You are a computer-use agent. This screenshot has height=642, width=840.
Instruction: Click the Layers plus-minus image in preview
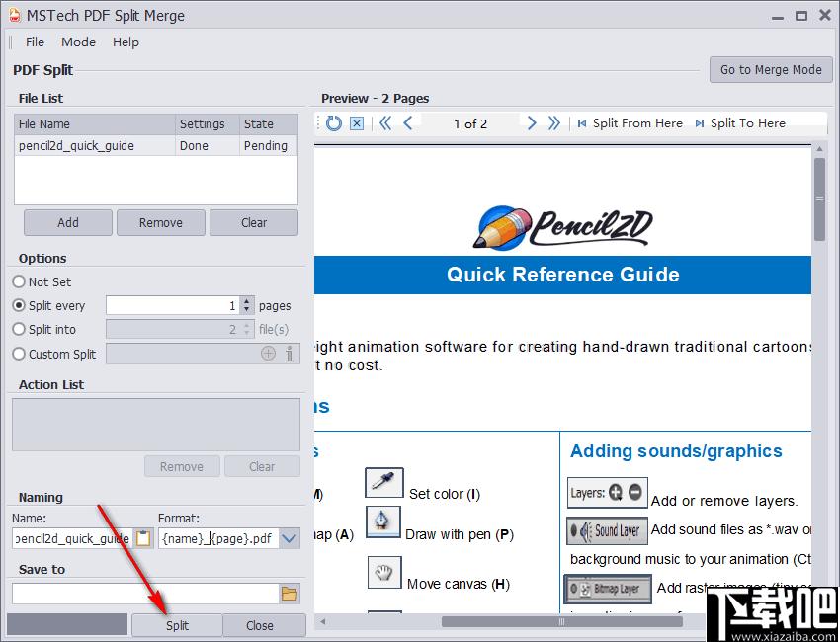pos(608,493)
